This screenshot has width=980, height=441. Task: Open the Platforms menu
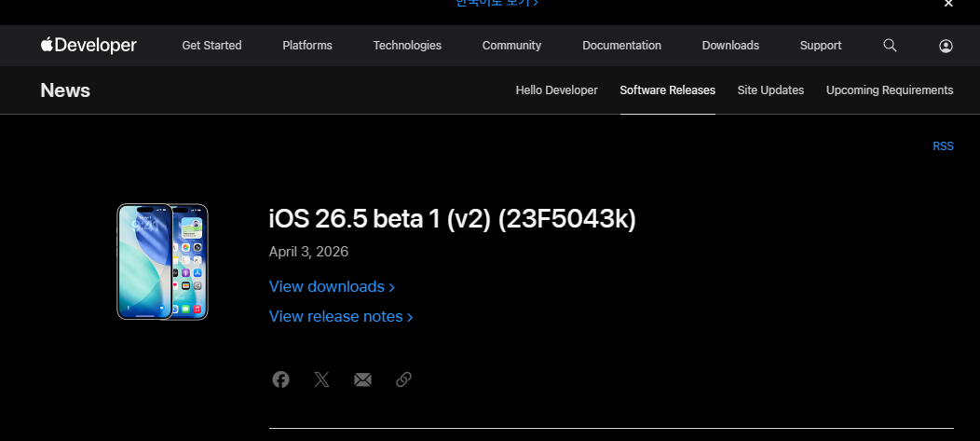(307, 46)
